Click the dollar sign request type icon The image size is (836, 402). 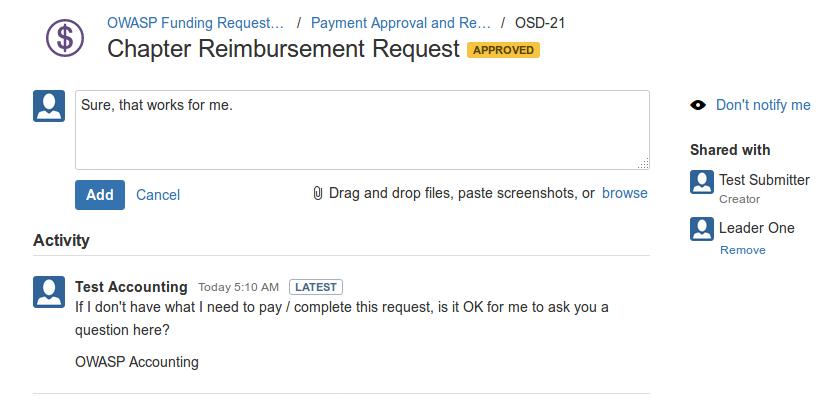click(65, 37)
